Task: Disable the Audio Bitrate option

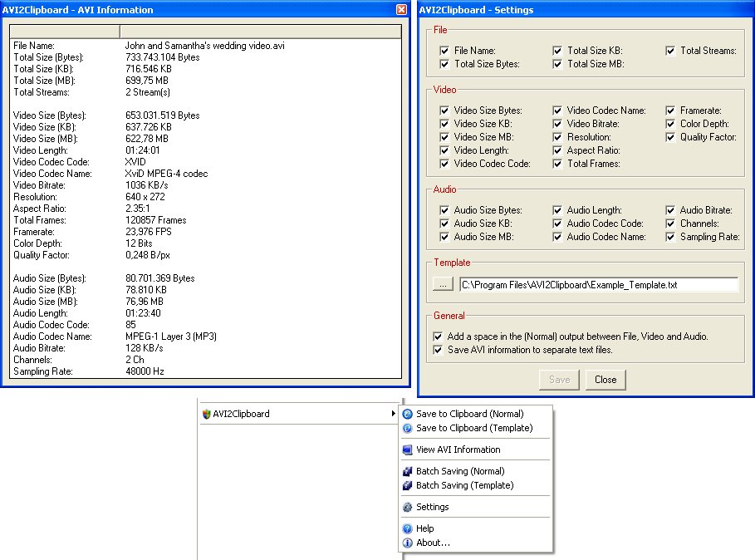Action: [670, 210]
